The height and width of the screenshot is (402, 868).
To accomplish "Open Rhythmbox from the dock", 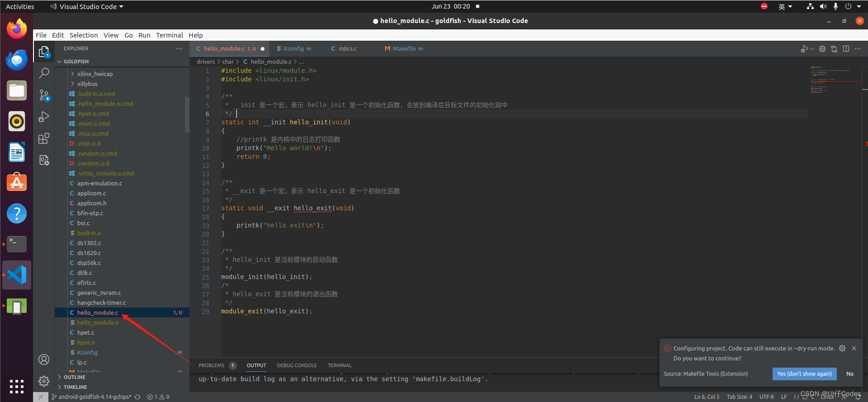I will coord(17,121).
